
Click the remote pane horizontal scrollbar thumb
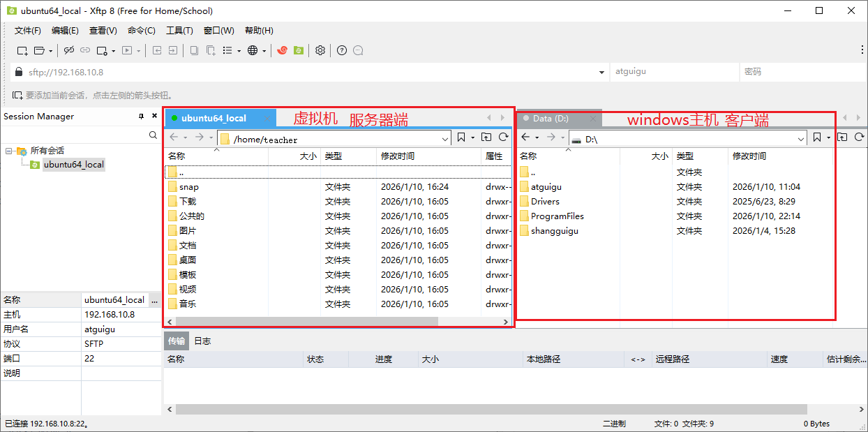pyautogui.click(x=307, y=322)
